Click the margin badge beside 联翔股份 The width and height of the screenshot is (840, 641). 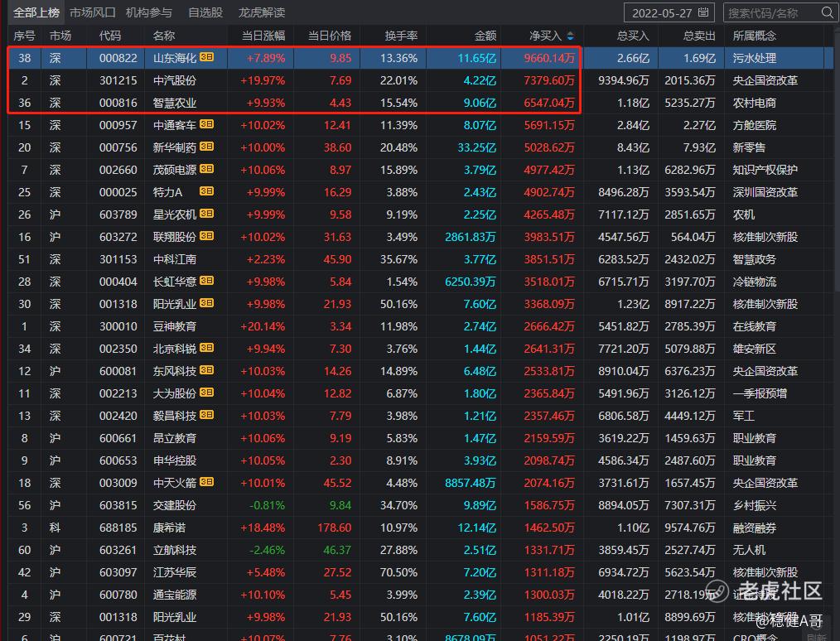pos(207,236)
